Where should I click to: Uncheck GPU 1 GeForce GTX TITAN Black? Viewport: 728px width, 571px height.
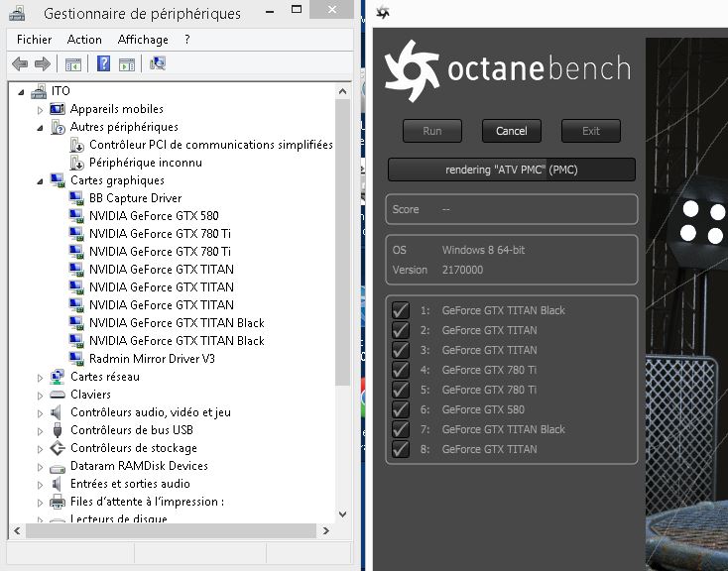point(401,310)
